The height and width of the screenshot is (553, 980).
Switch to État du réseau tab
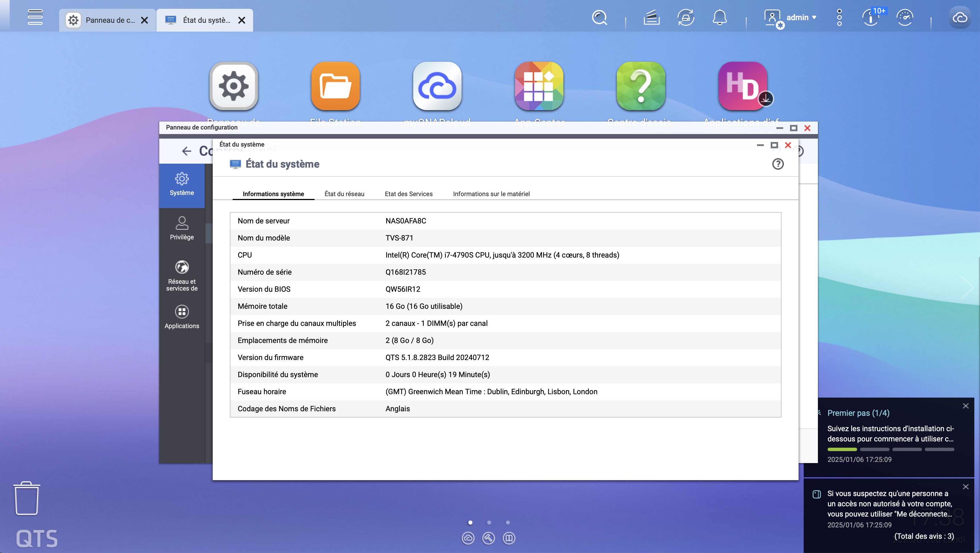coord(344,194)
